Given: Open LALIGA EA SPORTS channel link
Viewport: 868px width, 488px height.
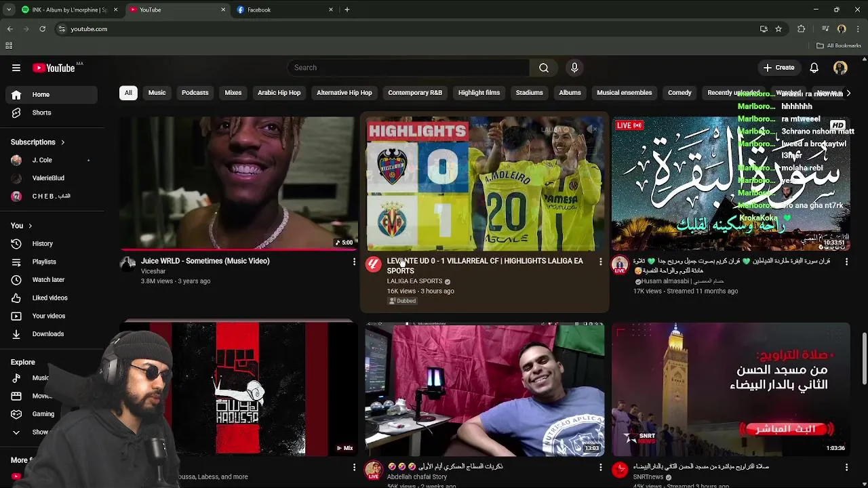Looking at the screenshot, I should (414, 281).
